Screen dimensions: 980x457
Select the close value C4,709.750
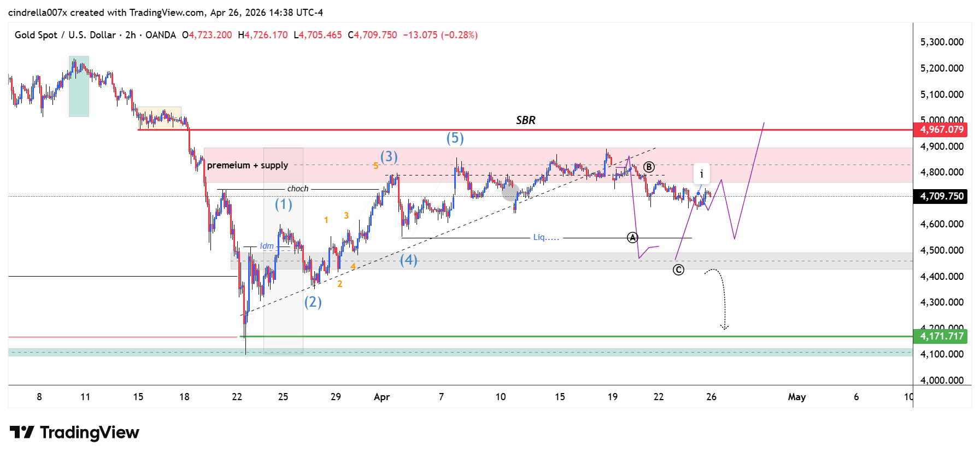[x=373, y=35]
